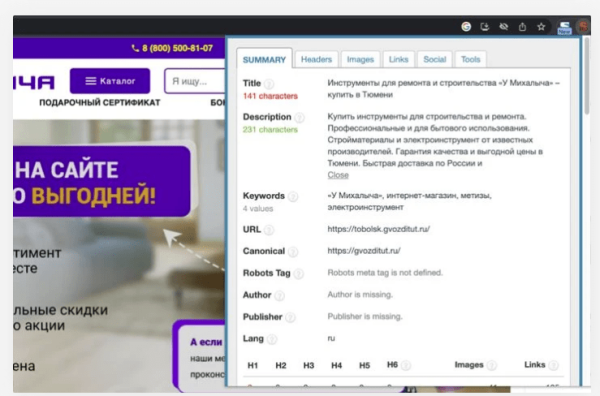Viewport: 600px width, 396px height.
Task: Click help icon next to Description
Action: click(299, 117)
